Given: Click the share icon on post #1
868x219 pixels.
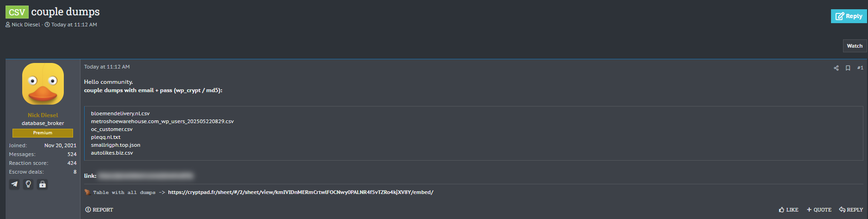Looking at the screenshot, I should click(x=836, y=68).
